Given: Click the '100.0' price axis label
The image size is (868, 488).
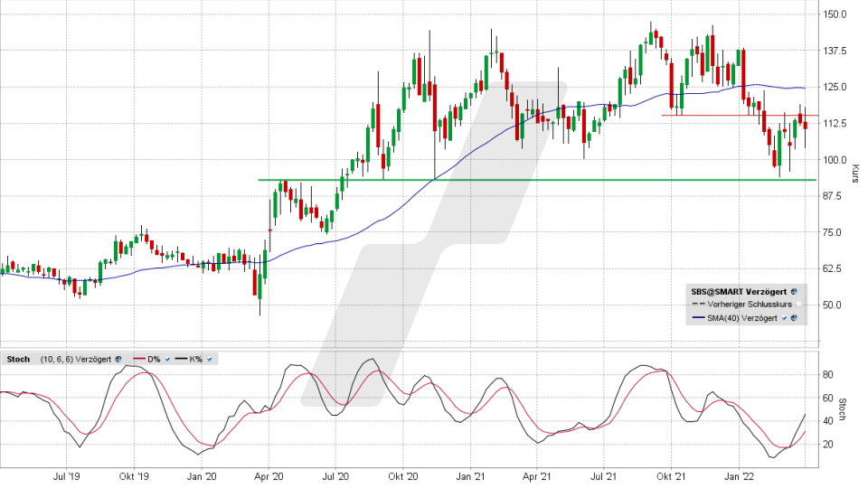Looking at the screenshot, I should (835, 160).
